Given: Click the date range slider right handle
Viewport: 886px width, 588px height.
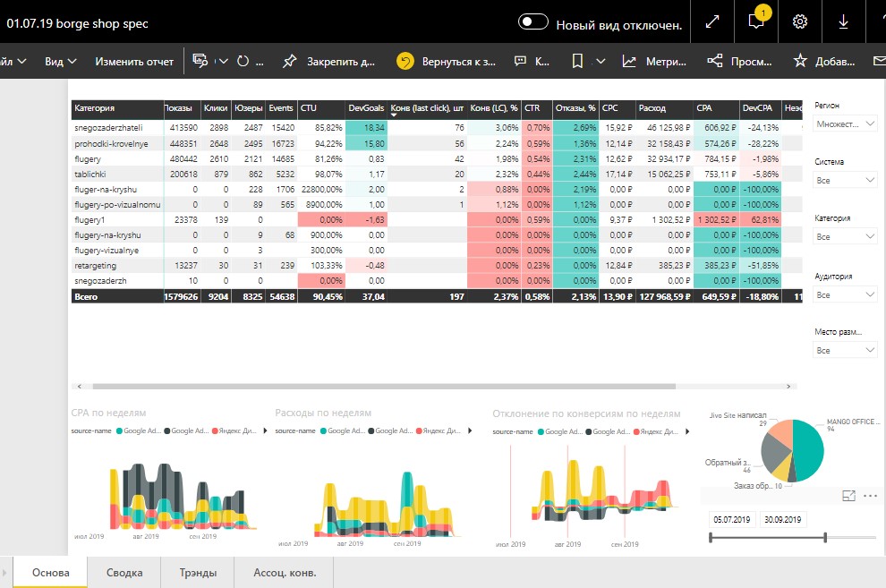Looking at the screenshot, I should (x=825, y=537).
